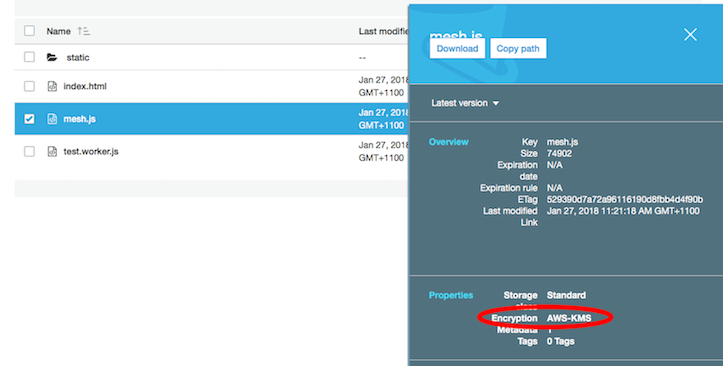Close the mesh.js details panel

(690, 35)
